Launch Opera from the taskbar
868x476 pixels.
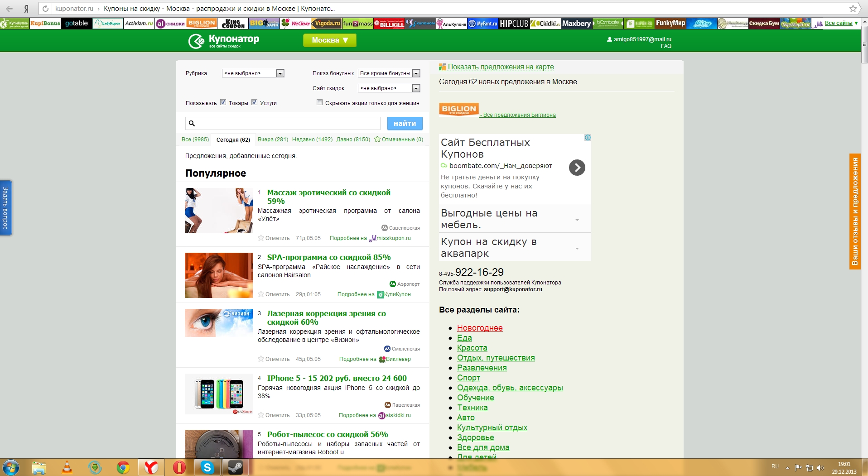point(179,467)
